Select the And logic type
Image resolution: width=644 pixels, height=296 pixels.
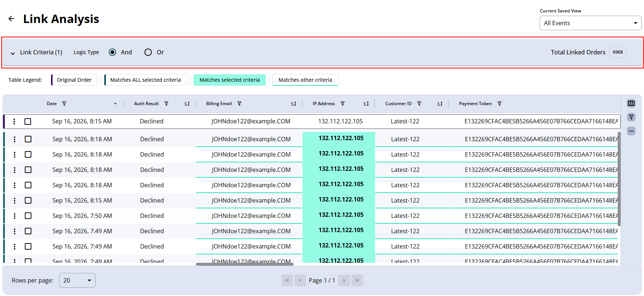pyautogui.click(x=112, y=52)
